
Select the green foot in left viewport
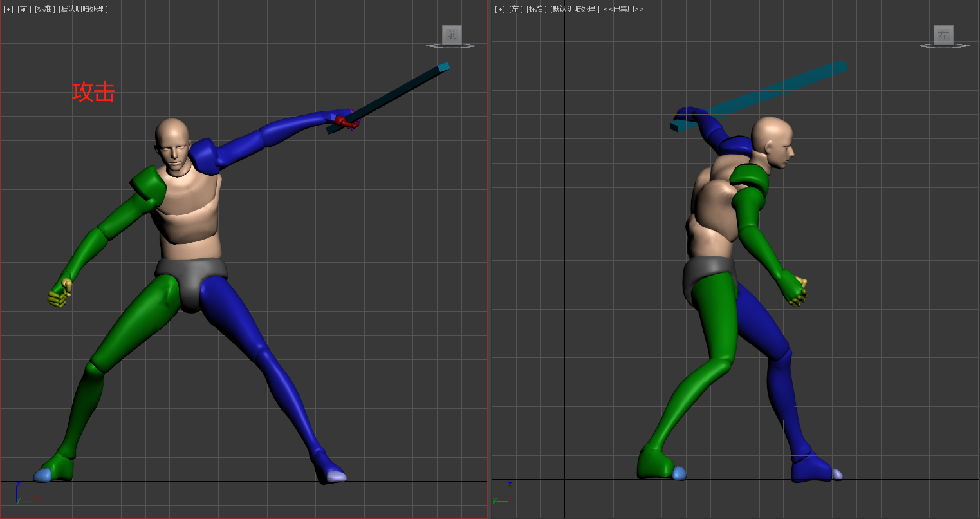(x=656, y=464)
